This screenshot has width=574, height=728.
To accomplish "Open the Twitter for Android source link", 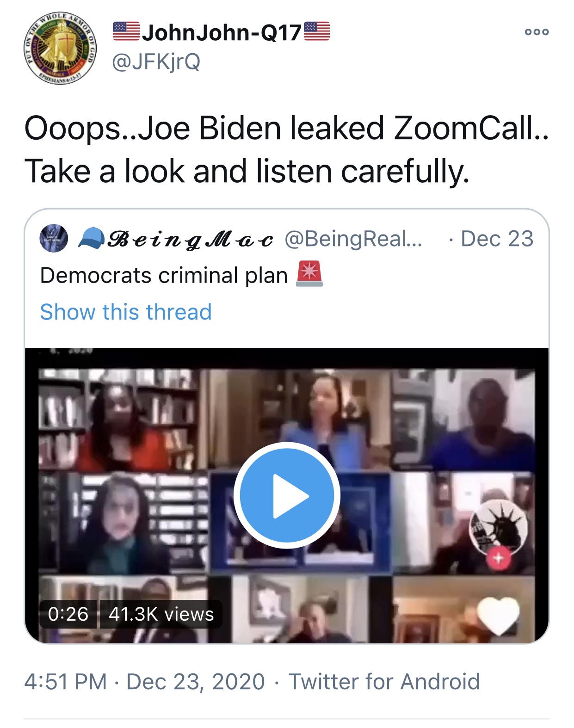I will point(384,682).
